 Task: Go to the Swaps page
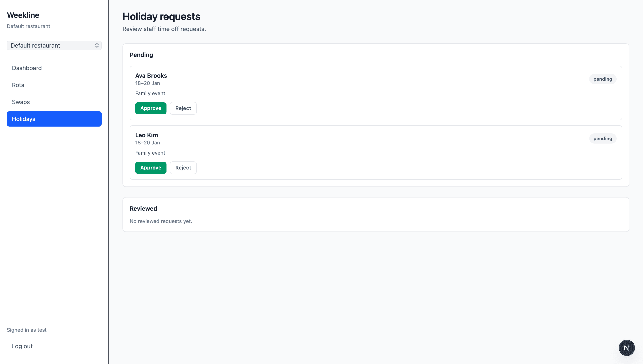21,102
